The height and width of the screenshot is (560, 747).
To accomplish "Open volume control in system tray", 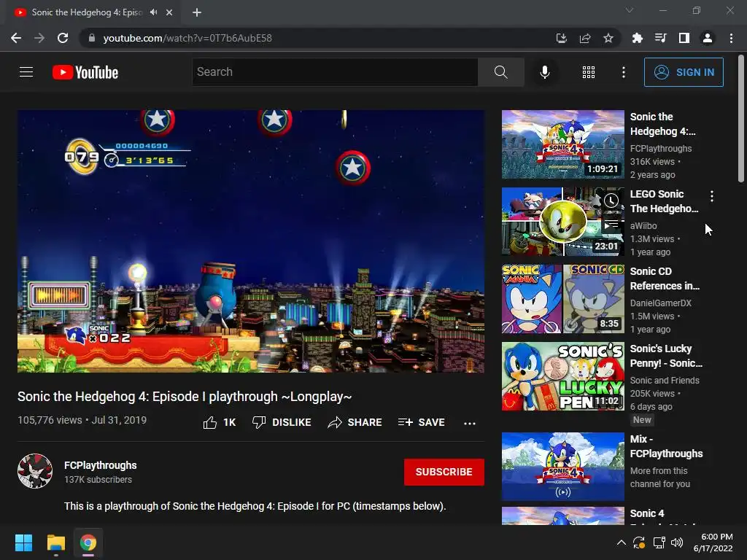I will point(676,542).
